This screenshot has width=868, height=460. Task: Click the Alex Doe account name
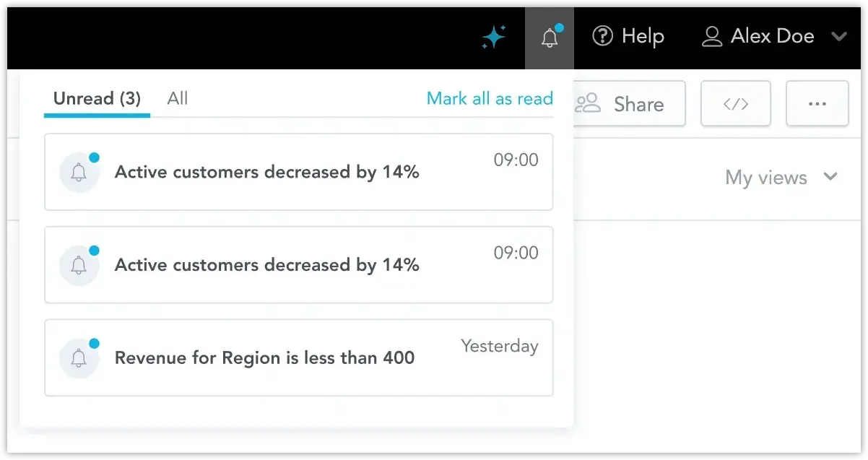point(772,36)
